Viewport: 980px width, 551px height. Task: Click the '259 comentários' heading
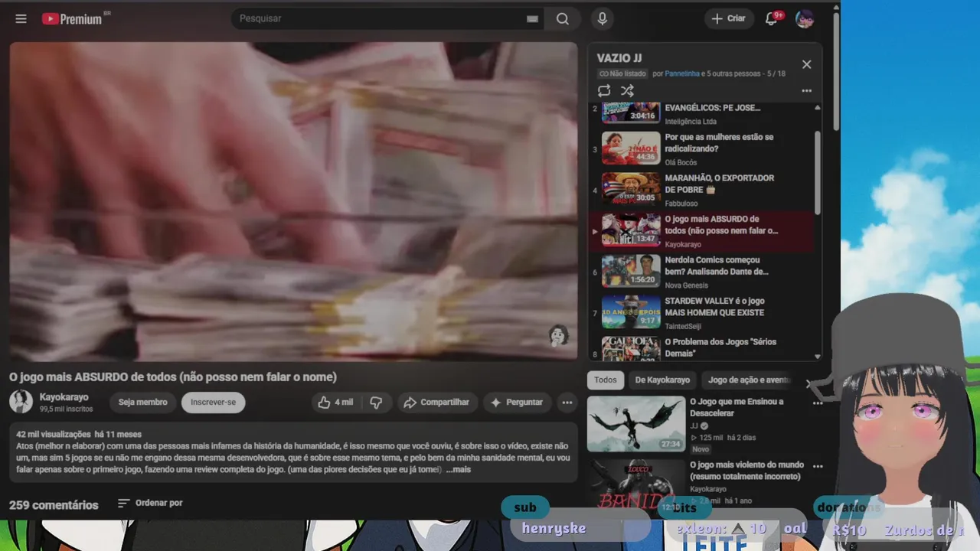tap(54, 505)
